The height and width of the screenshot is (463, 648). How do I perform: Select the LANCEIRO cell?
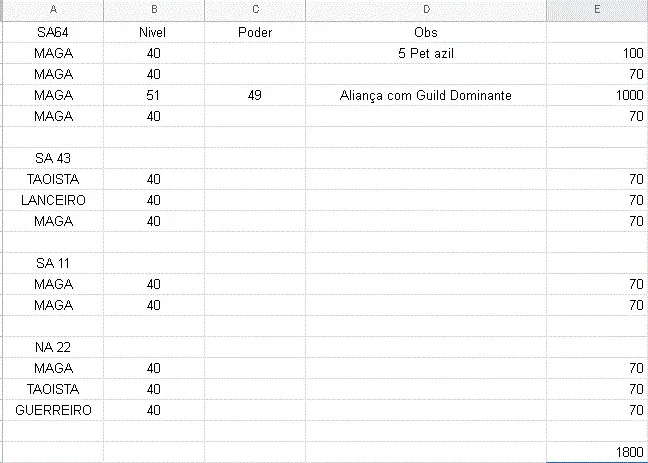53,200
